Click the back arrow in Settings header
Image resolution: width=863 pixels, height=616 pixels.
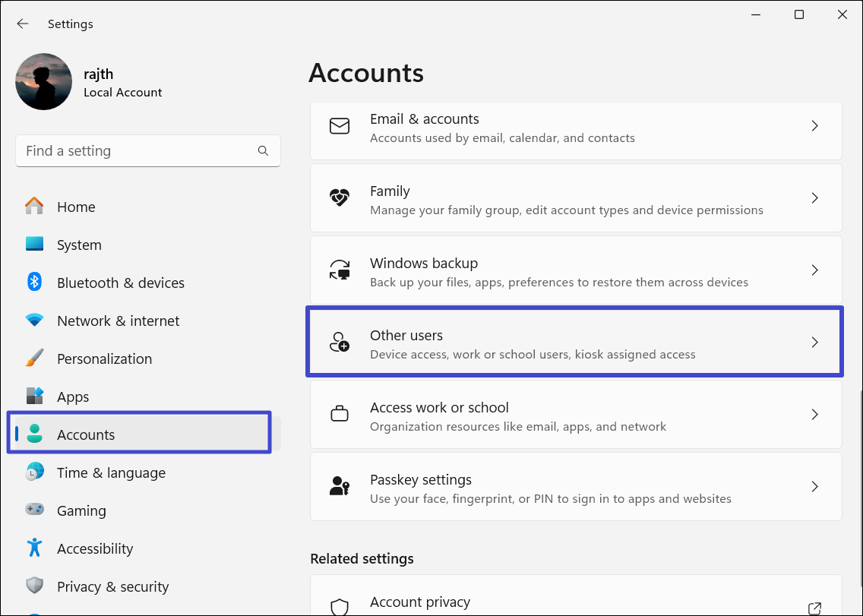pos(23,24)
